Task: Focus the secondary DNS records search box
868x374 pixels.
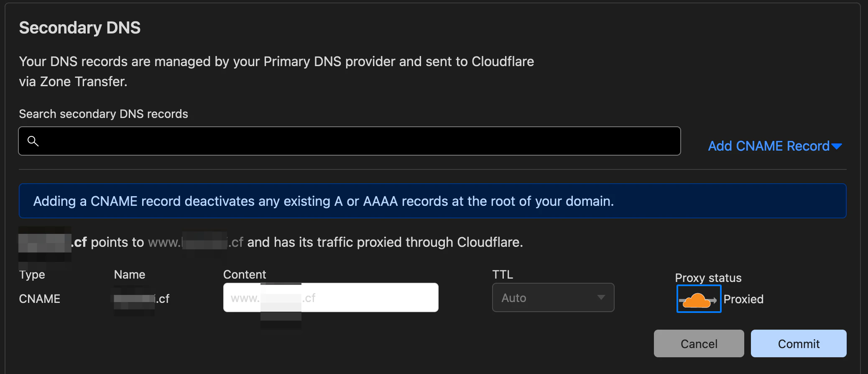Action: (350, 141)
